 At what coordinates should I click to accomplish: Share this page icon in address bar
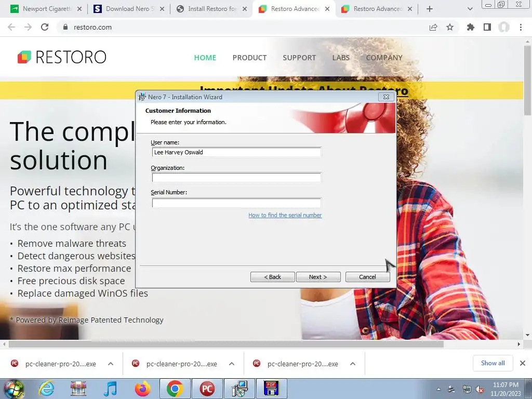click(x=433, y=27)
